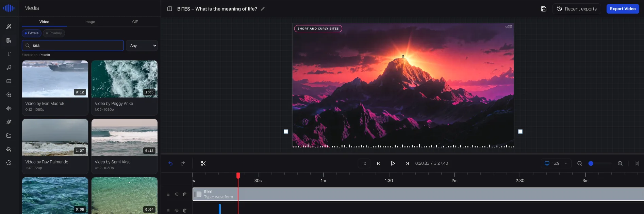Click the left resize handle of preview
Viewport: 644px width, 214px height.
(x=286, y=131)
